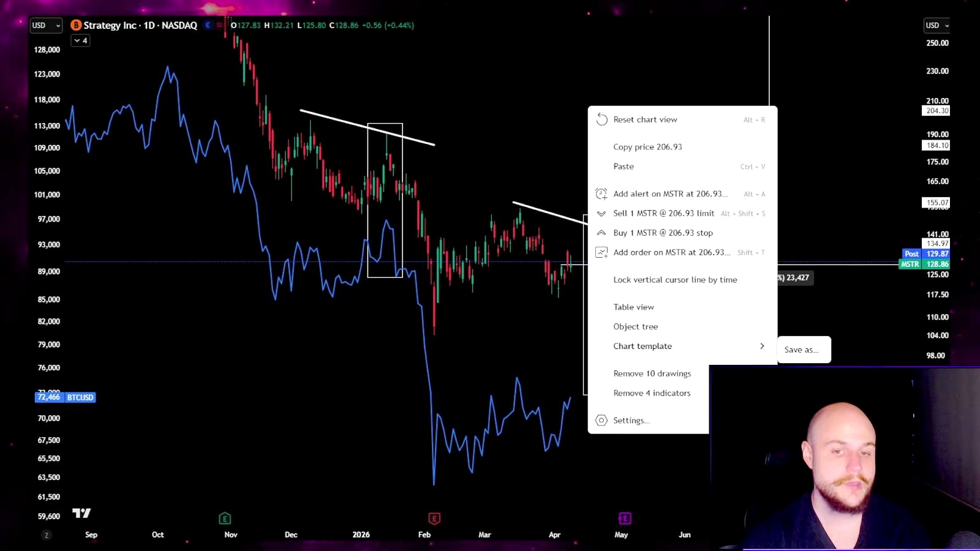Click the 2026 label on time axis
The image size is (980, 551).
[361, 535]
